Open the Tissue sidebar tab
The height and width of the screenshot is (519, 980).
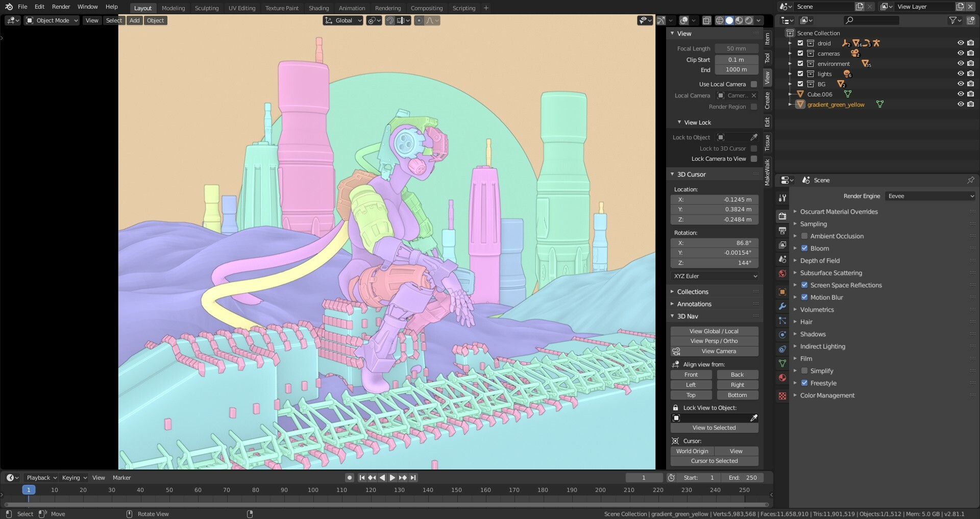pos(767,143)
